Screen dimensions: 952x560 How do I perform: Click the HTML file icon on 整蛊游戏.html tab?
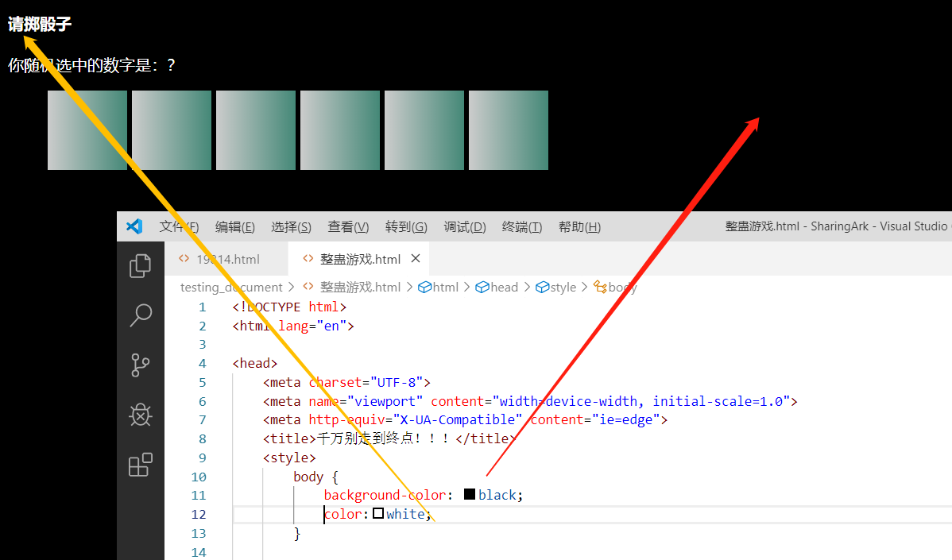coord(308,258)
